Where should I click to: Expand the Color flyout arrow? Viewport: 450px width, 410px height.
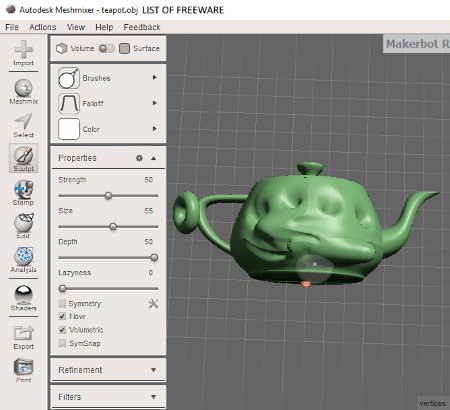pos(154,129)
